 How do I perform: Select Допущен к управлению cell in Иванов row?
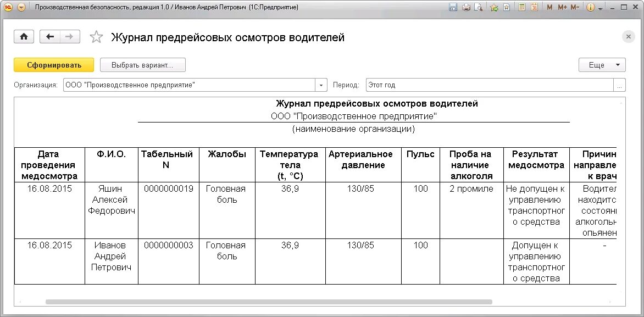pyautogui.click(x=536, y=262)
